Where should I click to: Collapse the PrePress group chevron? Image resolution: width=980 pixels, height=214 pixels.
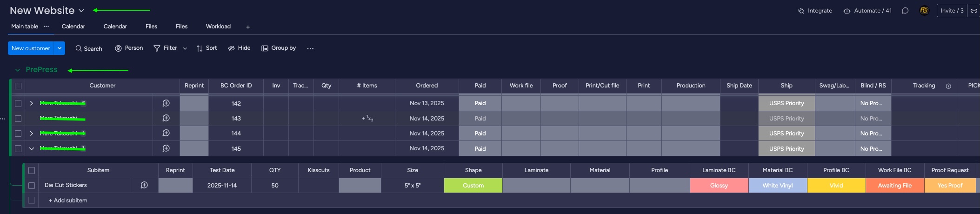coord(18,70)
